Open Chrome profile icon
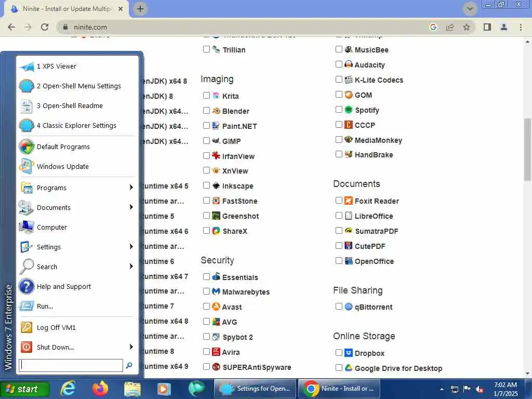532x399 pixels. (504, 27)
